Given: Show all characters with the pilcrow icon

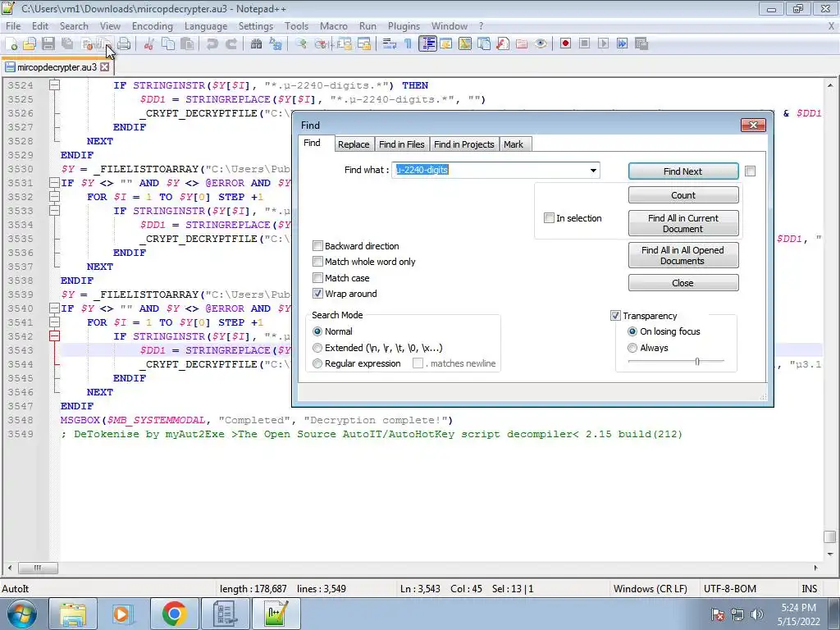Looking at the screenshot, I should 408,44.
